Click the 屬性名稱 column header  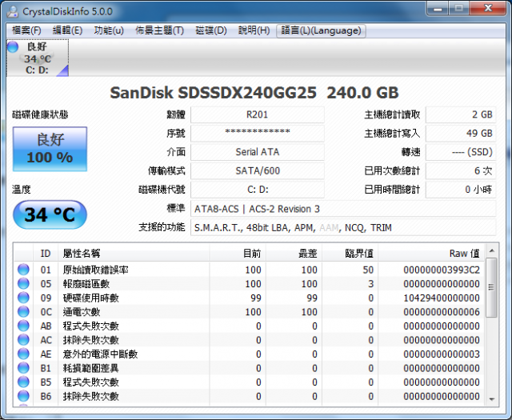tap(134, 254)
